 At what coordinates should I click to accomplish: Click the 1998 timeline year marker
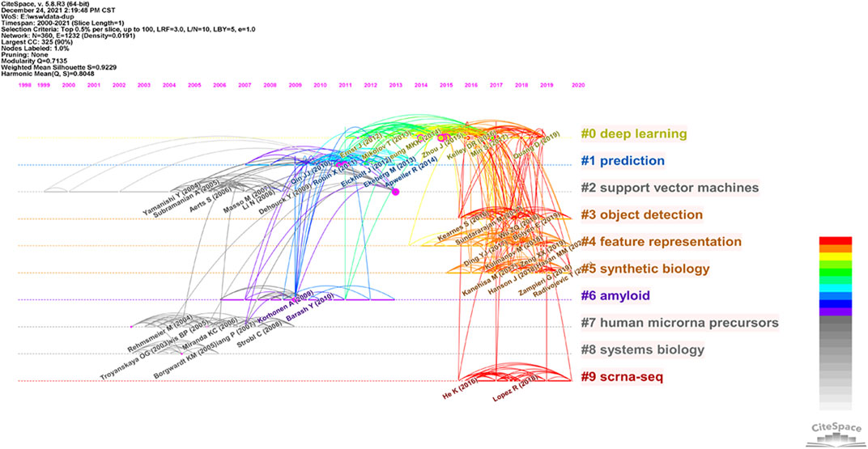[x=24, y=86]
